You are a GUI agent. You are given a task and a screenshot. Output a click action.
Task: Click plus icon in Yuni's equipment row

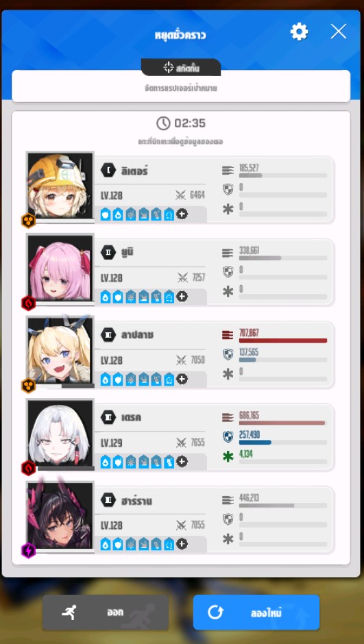[182, 297]
